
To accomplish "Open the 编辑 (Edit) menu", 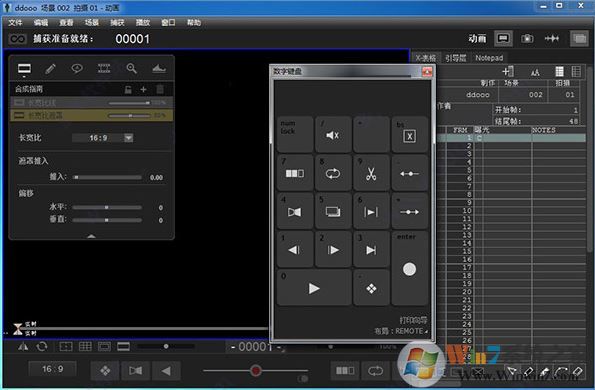I will point(41,22).
